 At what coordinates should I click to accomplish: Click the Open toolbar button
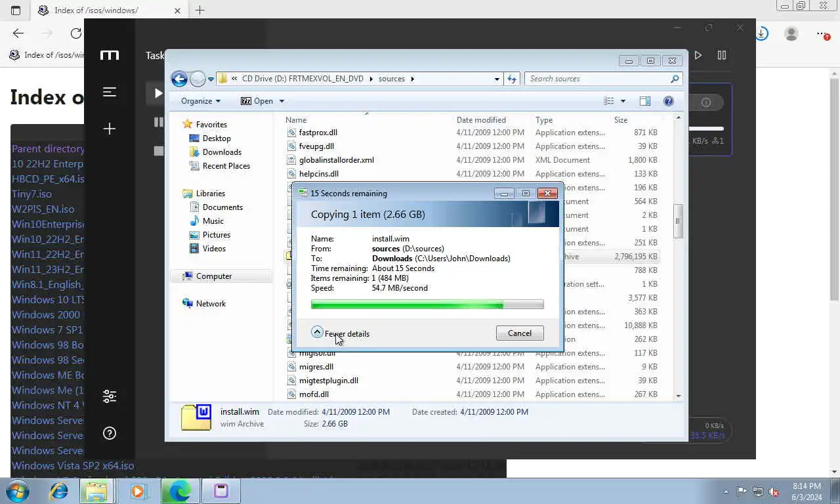coord(257,101)
